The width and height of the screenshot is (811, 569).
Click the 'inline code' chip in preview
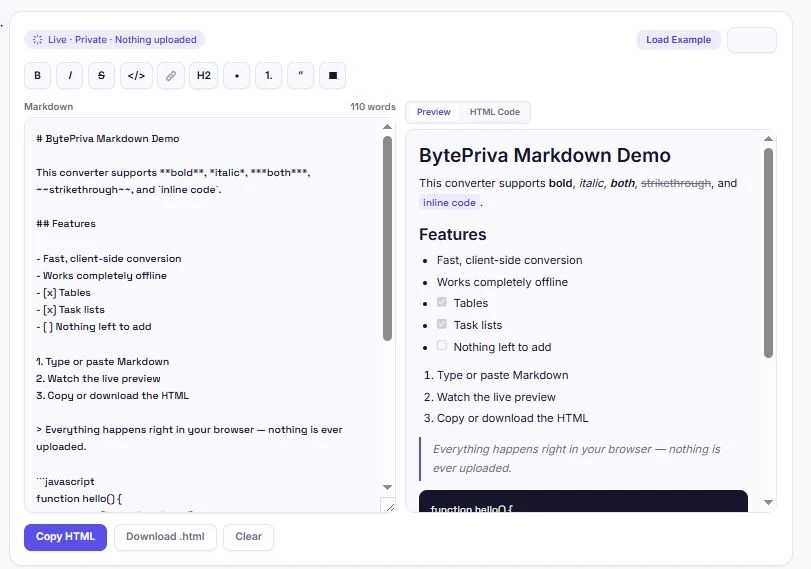coord(449,203)
